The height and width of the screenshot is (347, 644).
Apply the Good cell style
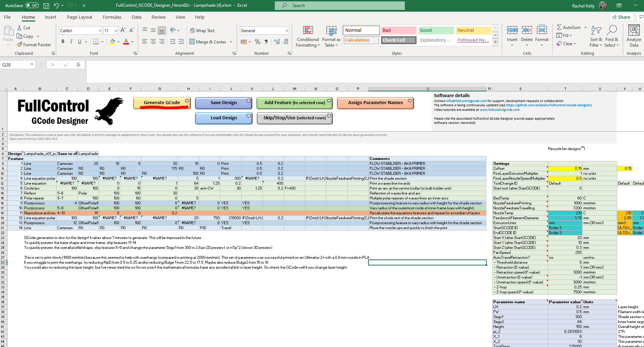[436, 30]
